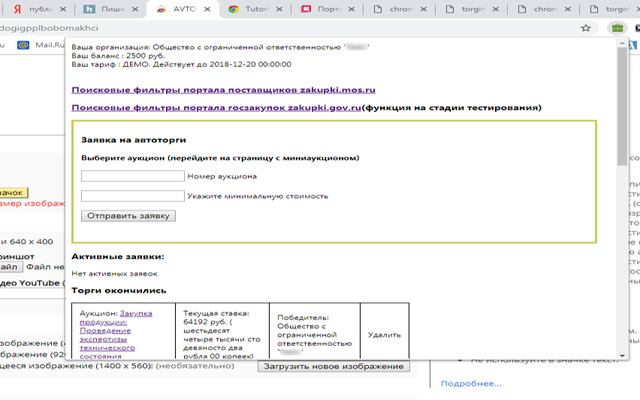Focus the minimum cost input field
The height and width of the screenshot is (400, 640).
[x=133, y=196]
